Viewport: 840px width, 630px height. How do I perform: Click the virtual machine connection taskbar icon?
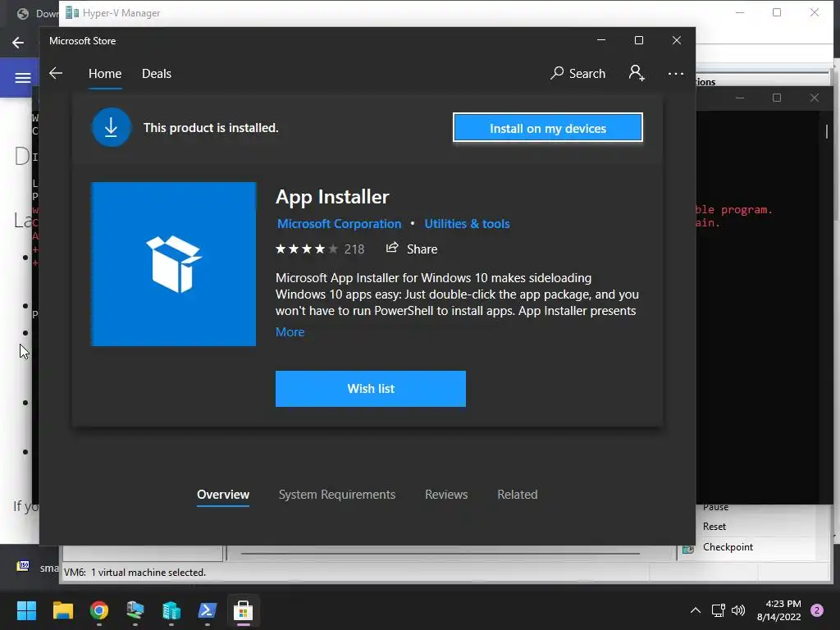(135, 610)
